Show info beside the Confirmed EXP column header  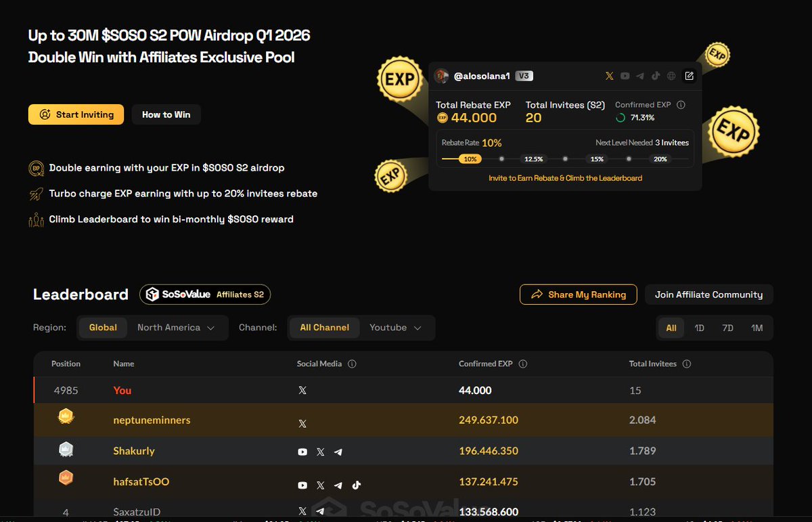(522, 364)
